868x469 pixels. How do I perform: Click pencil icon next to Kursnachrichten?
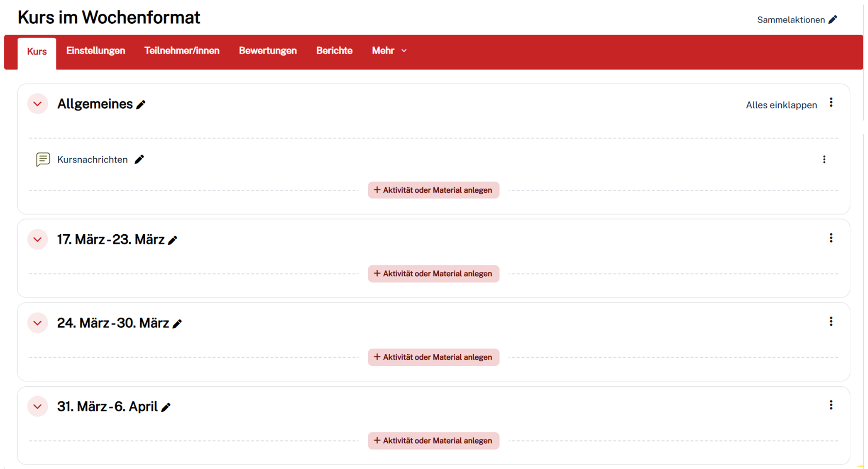(139, 160)
